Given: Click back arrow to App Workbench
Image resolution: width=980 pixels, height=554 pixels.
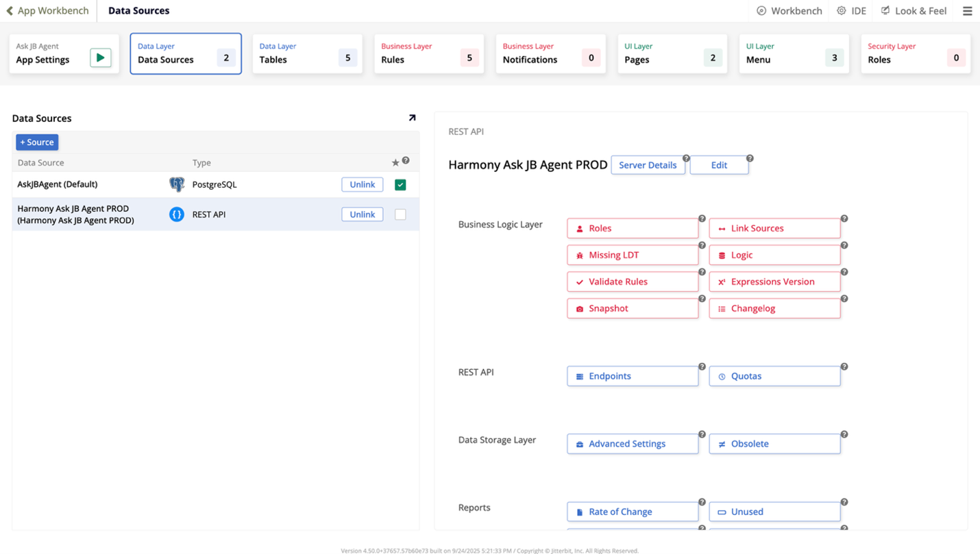Looking at the screenshot, I should [x=10, y=11].
